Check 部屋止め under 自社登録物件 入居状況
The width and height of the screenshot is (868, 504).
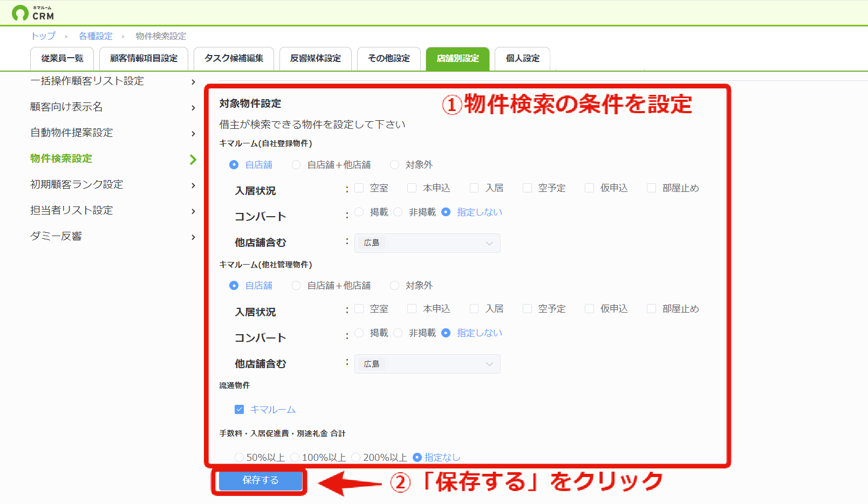coord(651,188)
